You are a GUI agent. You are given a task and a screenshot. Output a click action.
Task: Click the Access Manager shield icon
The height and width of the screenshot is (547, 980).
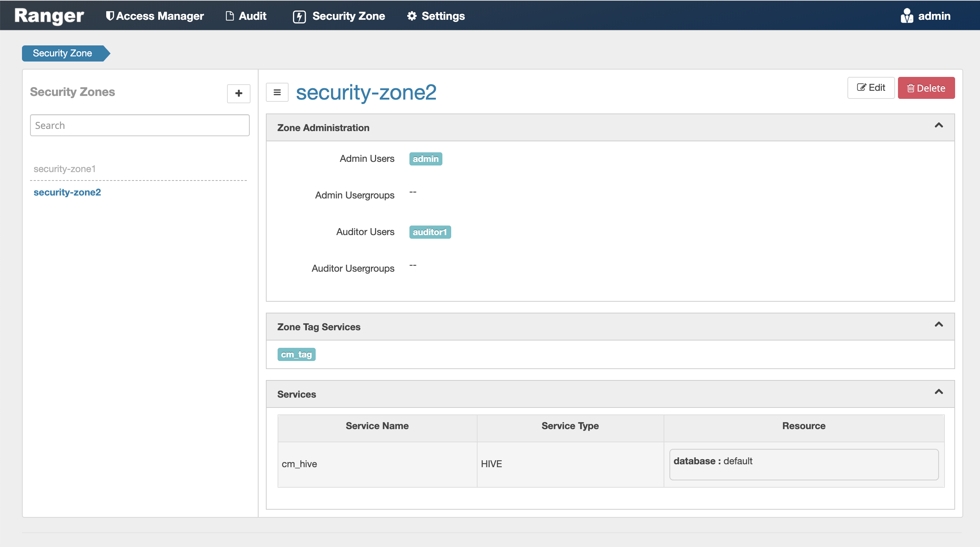click(109, 16)
